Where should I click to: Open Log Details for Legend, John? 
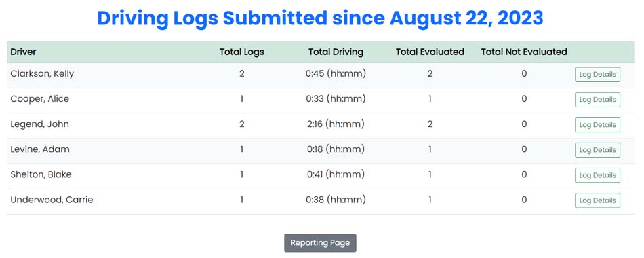pos(597,125)
